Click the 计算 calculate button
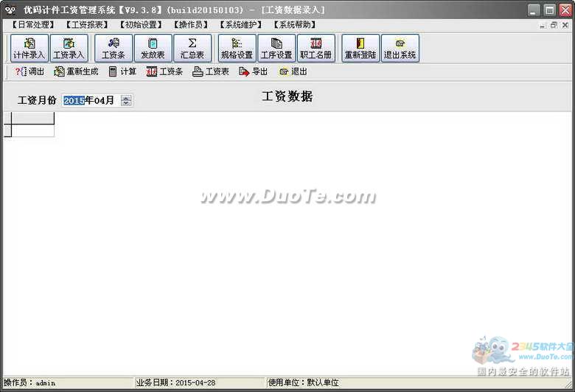 122,71
